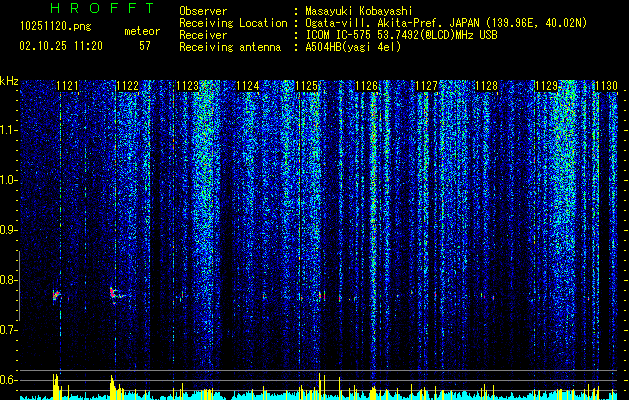629x400 pixels.
Task: Click the 1124 time marker
Action: (248, 86)
